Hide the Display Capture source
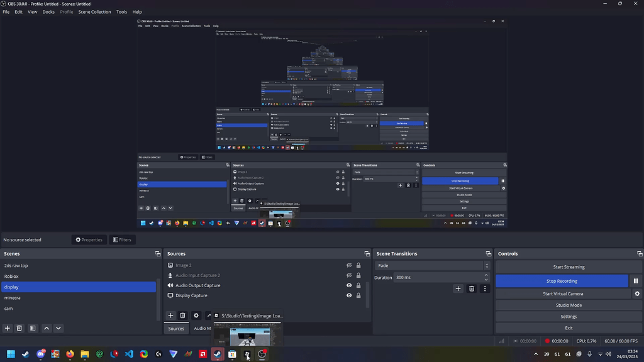The width and height of the screenshot is (644, 362). coord(349,295)
